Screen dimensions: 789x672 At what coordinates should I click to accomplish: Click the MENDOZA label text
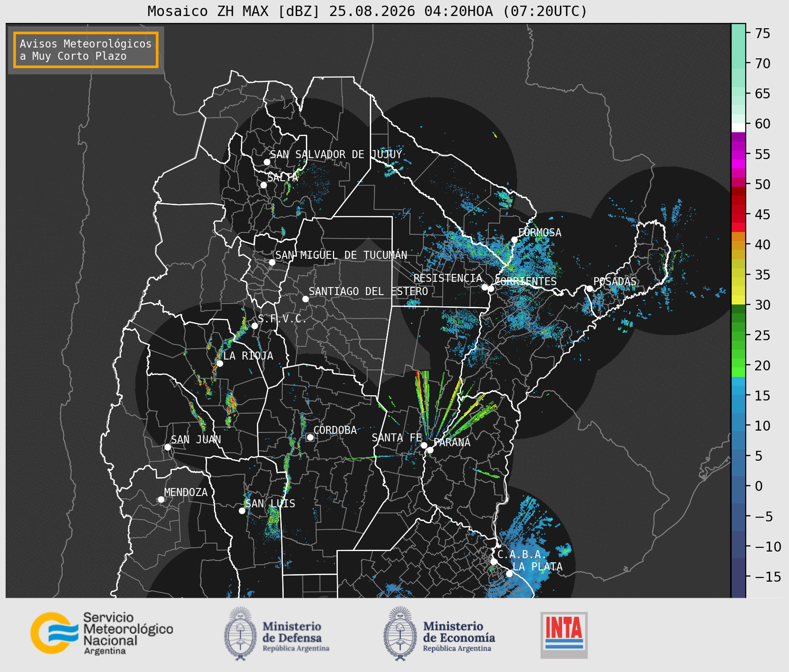click(186, 492)
